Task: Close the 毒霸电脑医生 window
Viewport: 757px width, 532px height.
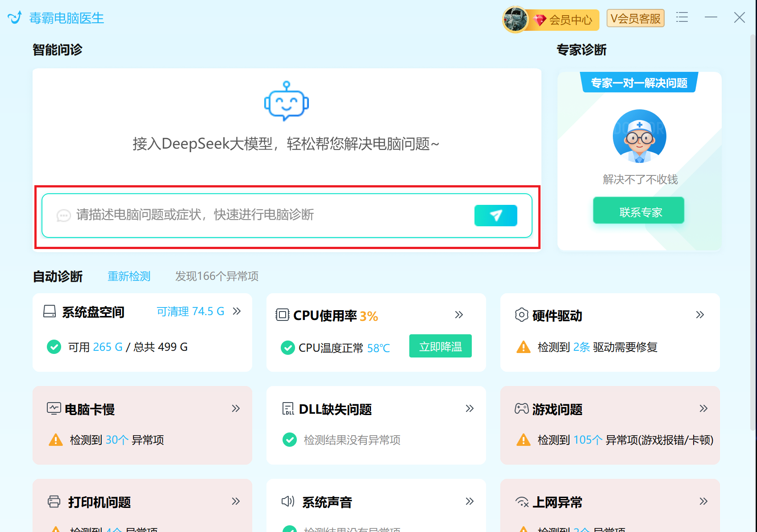Action: point(740,17)
